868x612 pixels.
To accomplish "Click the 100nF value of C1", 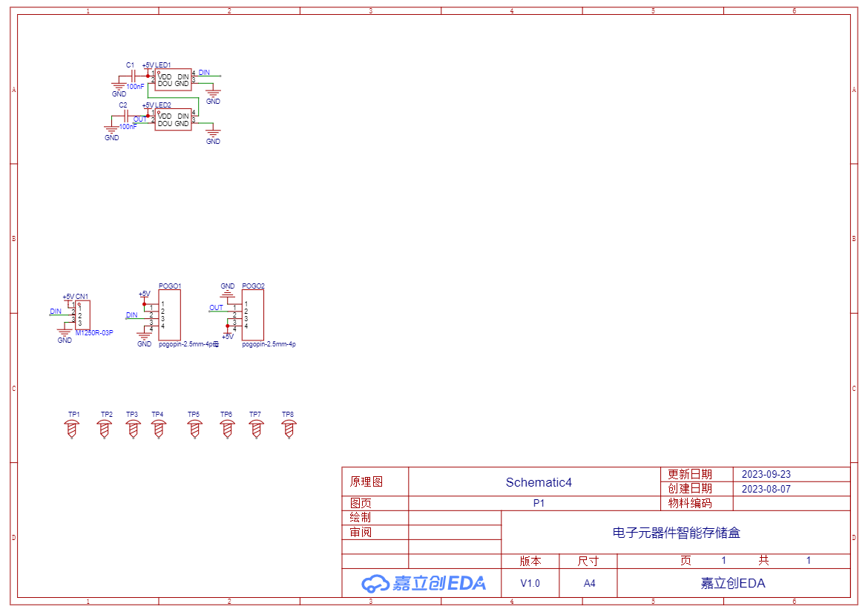I will [x=135, y=86].
